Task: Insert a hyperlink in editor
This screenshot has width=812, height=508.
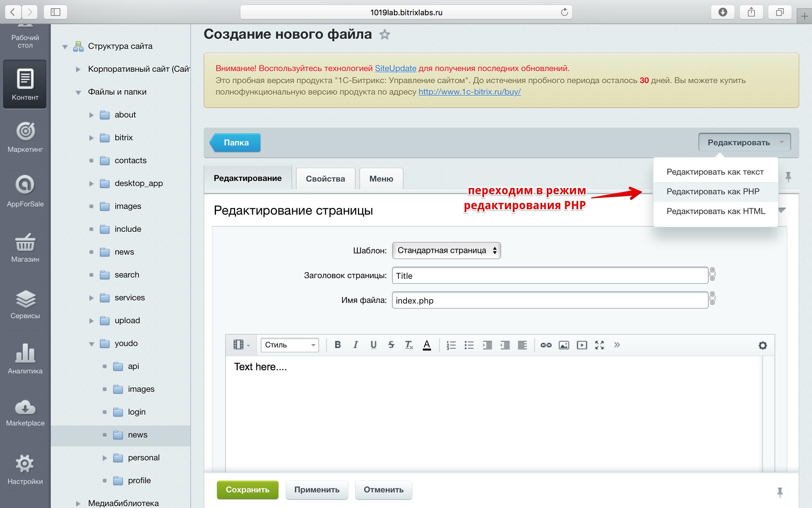Action: [x=546, y=345]
